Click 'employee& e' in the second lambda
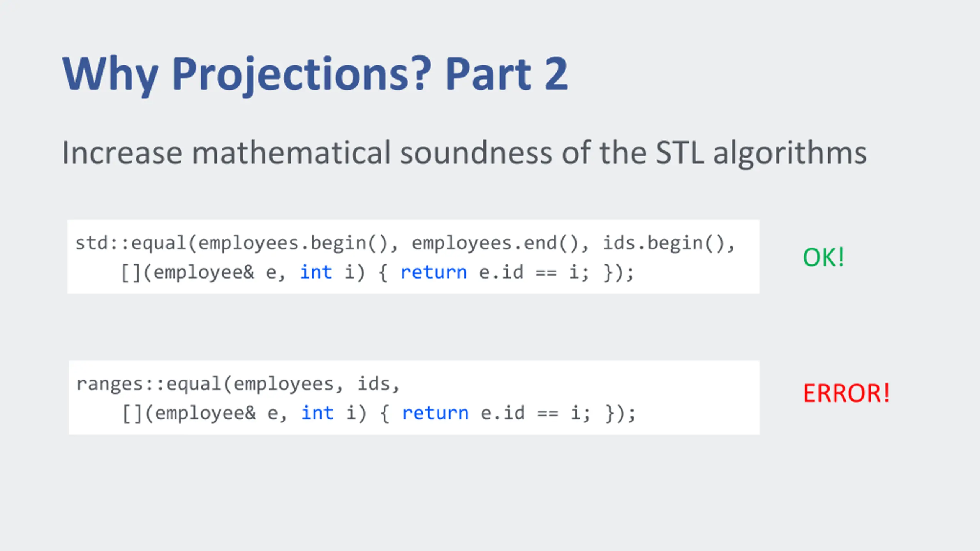Image resolution: width=980 pixels, height=551 pixels. tap(216, 414)
